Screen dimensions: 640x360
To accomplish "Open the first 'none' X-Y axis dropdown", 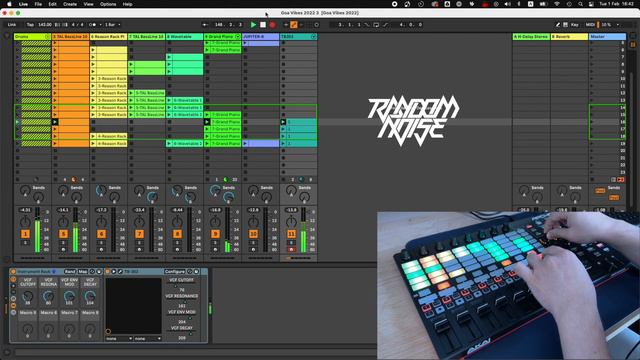I will pyautogui.click(x=119, y=338).
